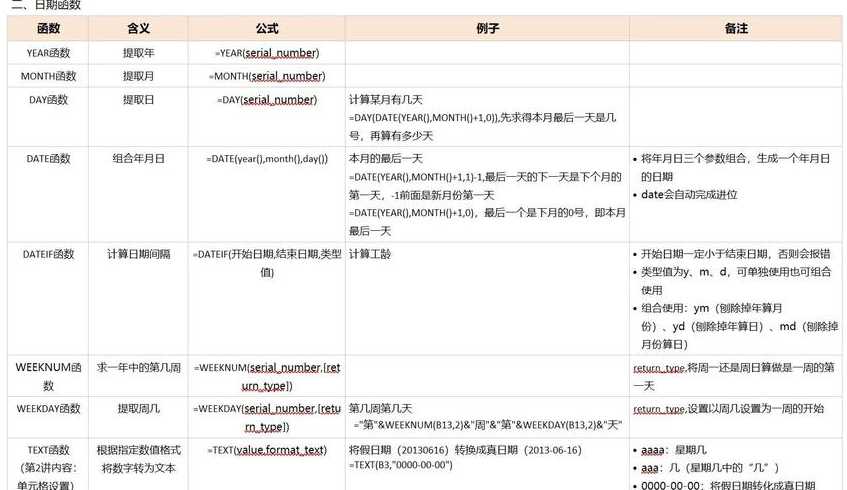Click the 例子 column header
This screenshot has width=847, height=490.
487,29
